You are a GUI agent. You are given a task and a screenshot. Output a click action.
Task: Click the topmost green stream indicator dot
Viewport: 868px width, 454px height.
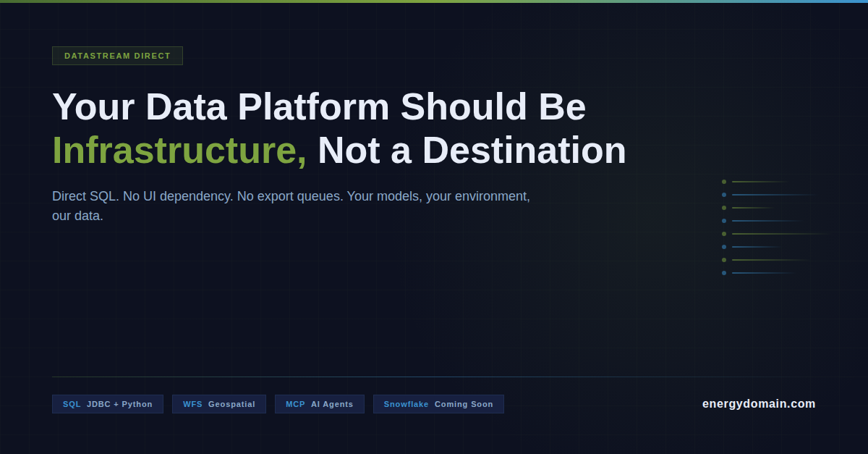(x=724, y=181)
